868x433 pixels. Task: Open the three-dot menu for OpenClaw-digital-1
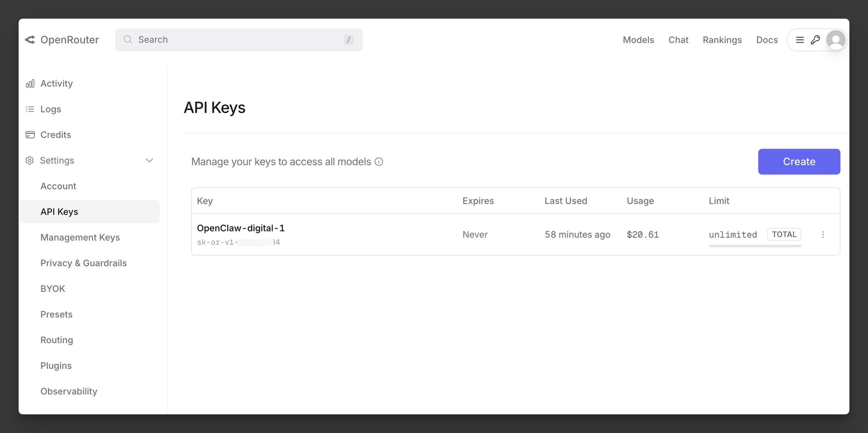pyautogui.click(x=823, y=235)
